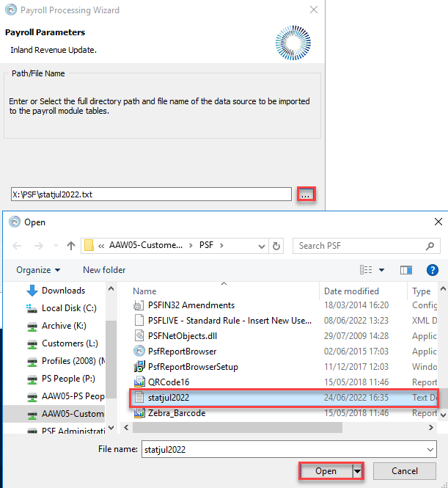Select the Downloads folder in the sidebar

tap(63, 291)
